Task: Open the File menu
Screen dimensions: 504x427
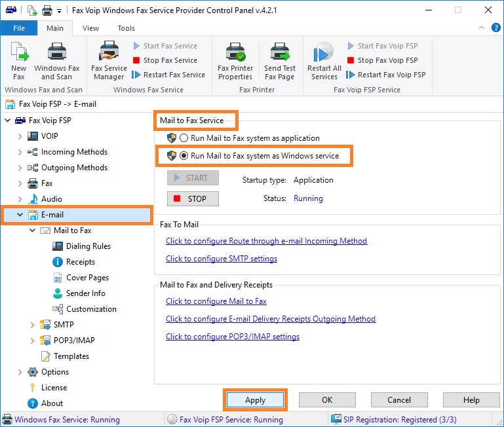Action: click(x=19, y=28)
